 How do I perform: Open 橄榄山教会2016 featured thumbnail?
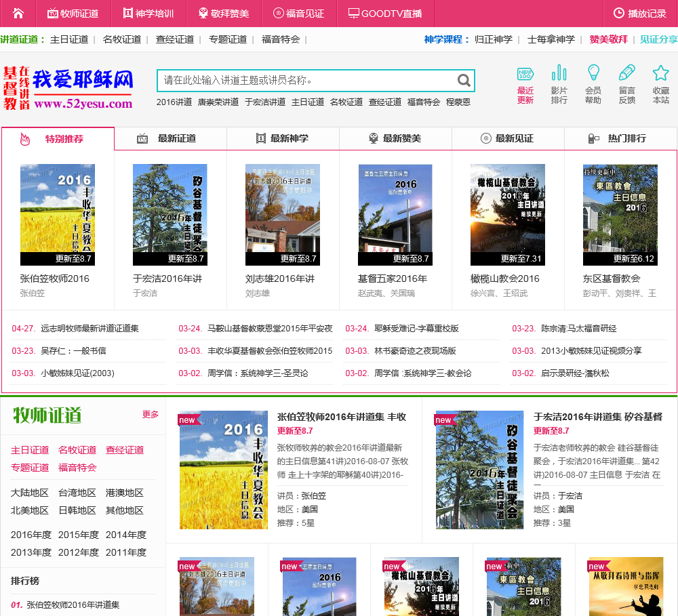(x=507, y=214)
